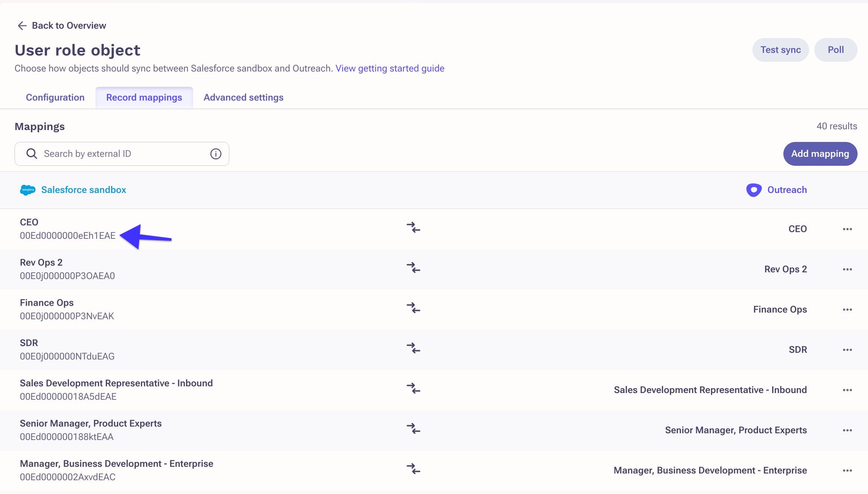Click the Salesforce cloud logo
This screenshot has height=494, width=868.
(28, 190)
